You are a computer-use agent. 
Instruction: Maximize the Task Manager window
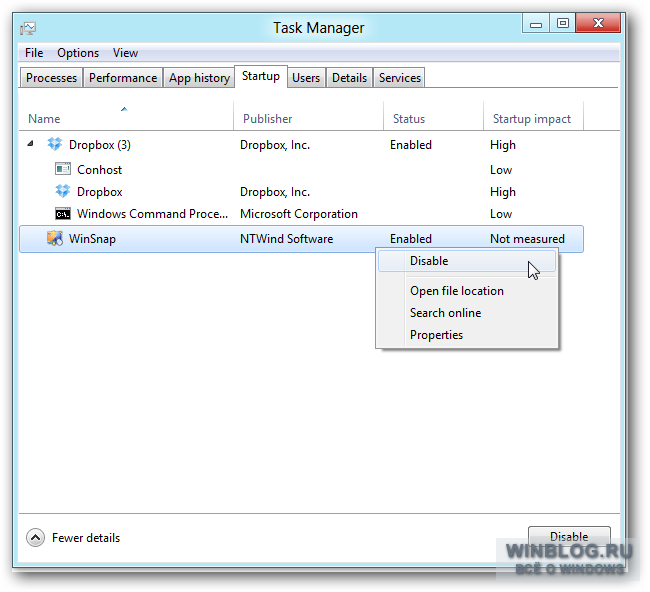pyautogui.click(x=563, y=23)
